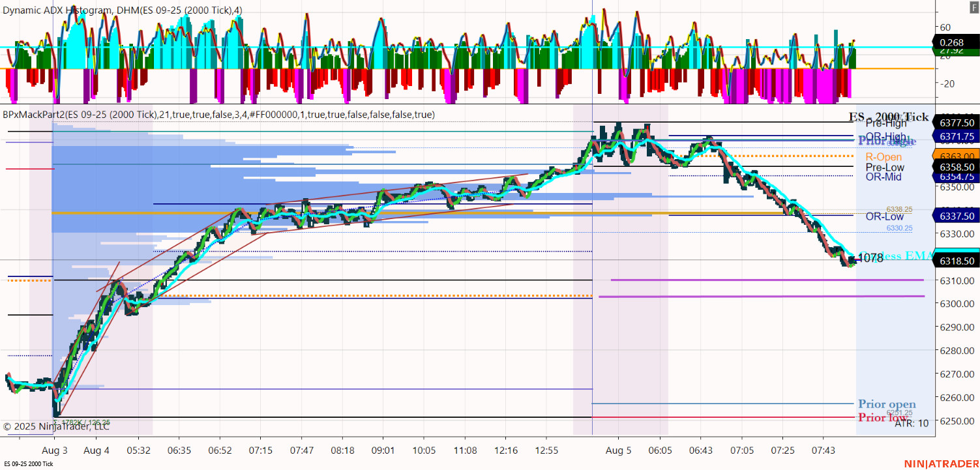This screenshot has height=470, width=980.
Task: Click the 6270.00 price axis label
Action: [956, 374]
